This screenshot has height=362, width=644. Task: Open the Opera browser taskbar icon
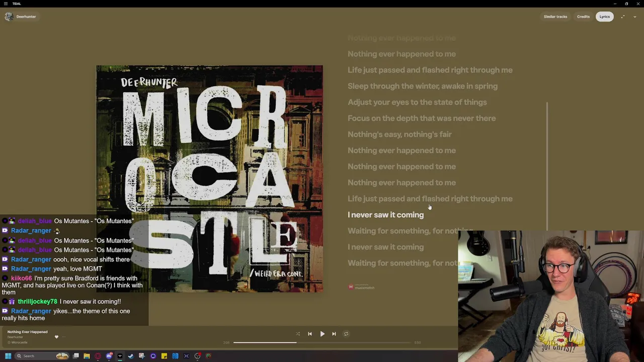pos(98,356)
